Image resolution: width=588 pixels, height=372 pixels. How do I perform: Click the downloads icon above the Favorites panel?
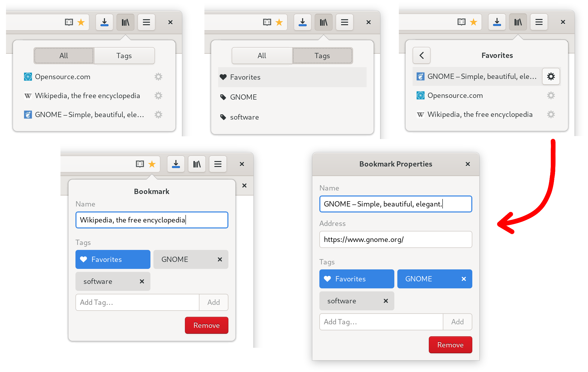pyautogui.click(x=497, y=22)
